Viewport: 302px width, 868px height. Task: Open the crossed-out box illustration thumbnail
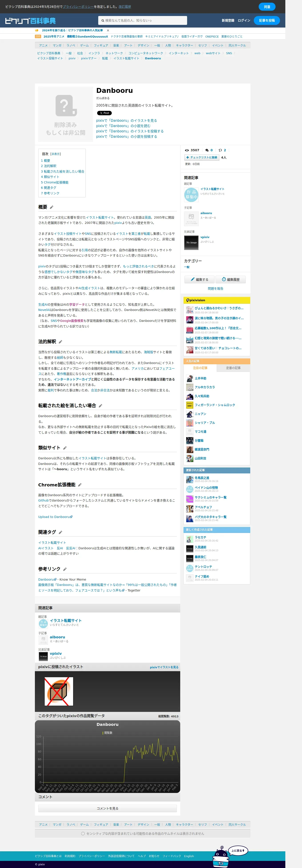(x=59, y=691)
